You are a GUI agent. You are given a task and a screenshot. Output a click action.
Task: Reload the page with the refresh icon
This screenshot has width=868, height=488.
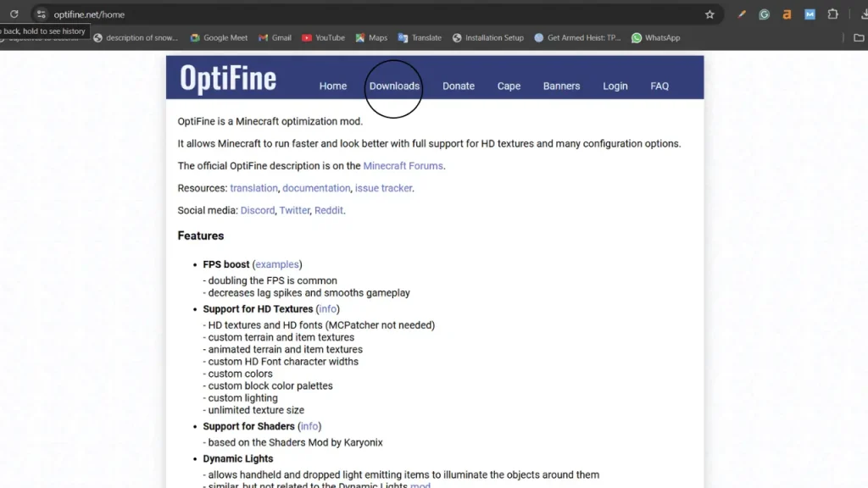14,14
